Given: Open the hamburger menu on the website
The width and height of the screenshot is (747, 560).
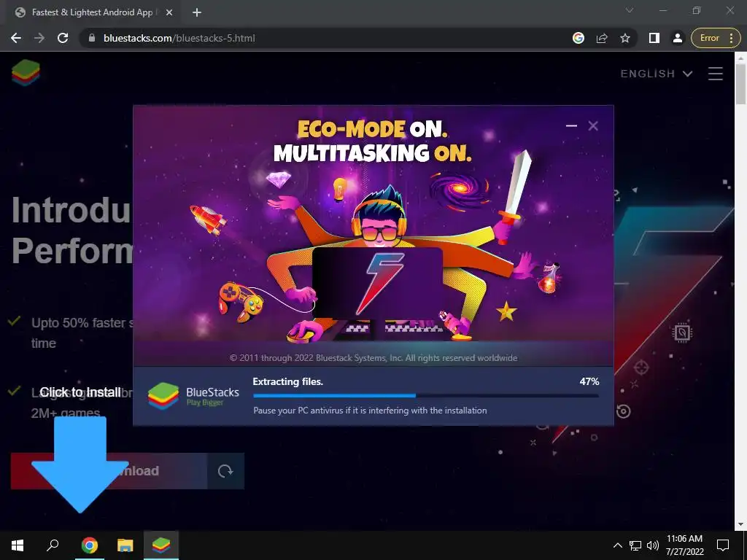Looking at the screenshot, I should pos(715,74).
